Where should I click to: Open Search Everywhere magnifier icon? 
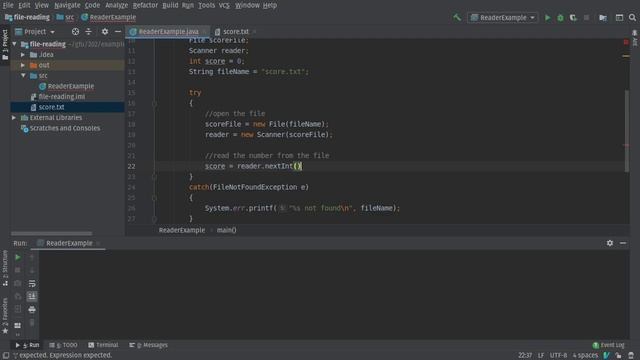632,18
